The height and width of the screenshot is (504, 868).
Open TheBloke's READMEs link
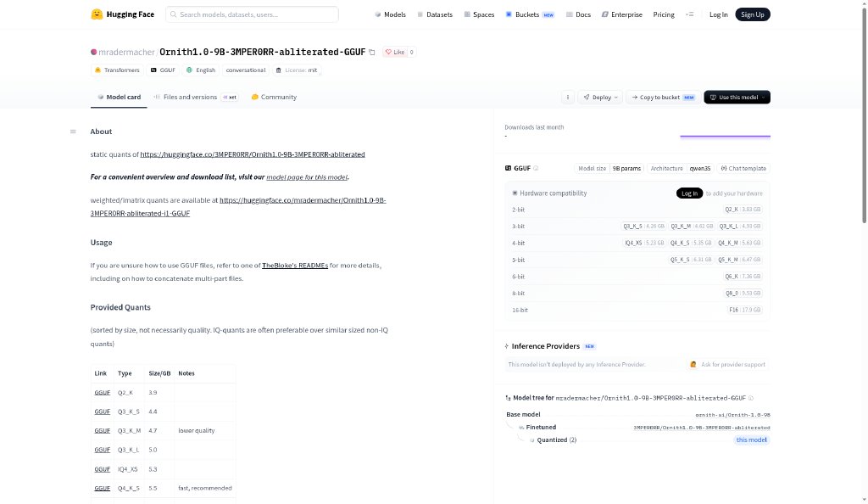[294, 266]
